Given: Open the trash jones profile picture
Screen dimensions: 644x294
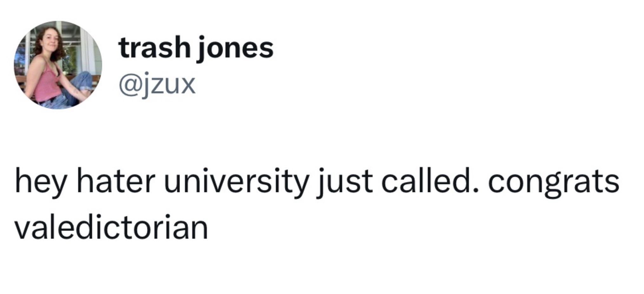Looking at the screenshot, I should click(x=58, y=65).
